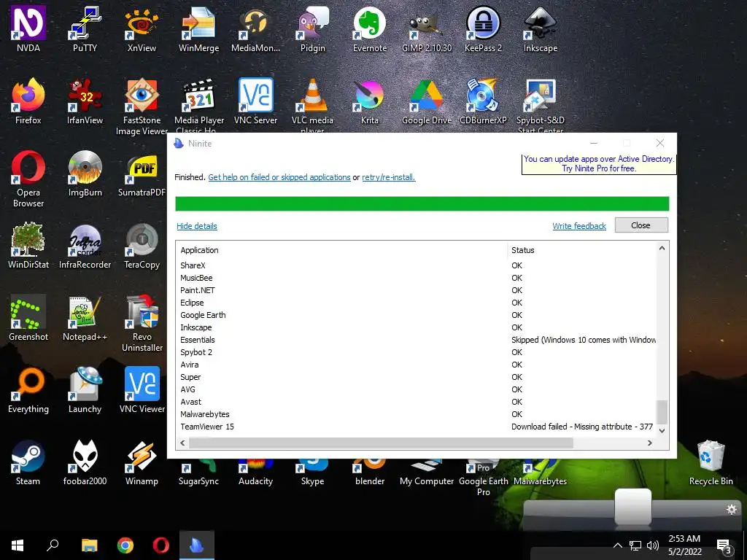
Task: Select the Google Earth list row
Action: coord(417,315)
